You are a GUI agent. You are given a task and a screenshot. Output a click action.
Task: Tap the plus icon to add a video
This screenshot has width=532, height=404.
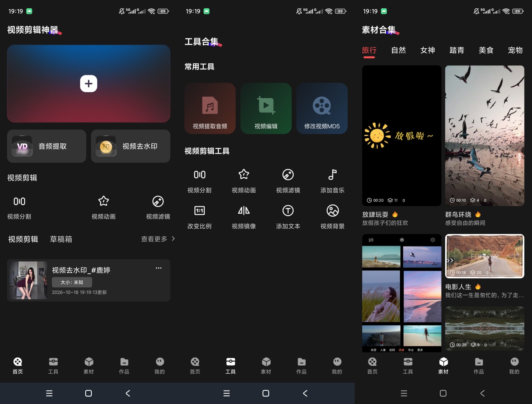[x=89, y=83]
